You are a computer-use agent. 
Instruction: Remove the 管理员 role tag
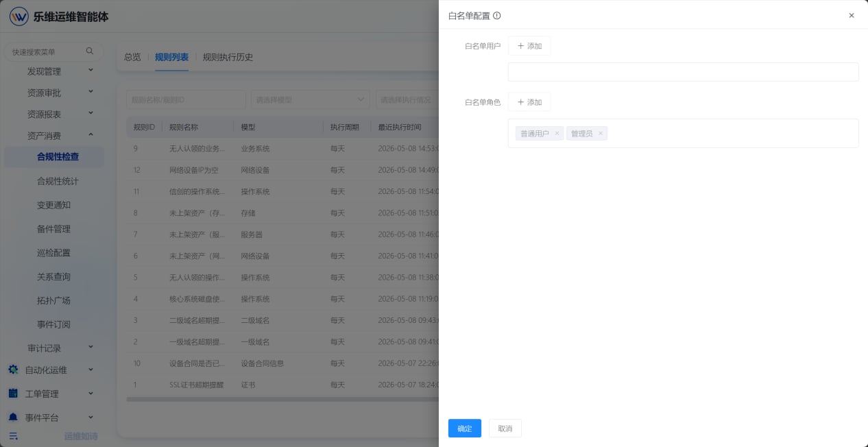(601, 134)
